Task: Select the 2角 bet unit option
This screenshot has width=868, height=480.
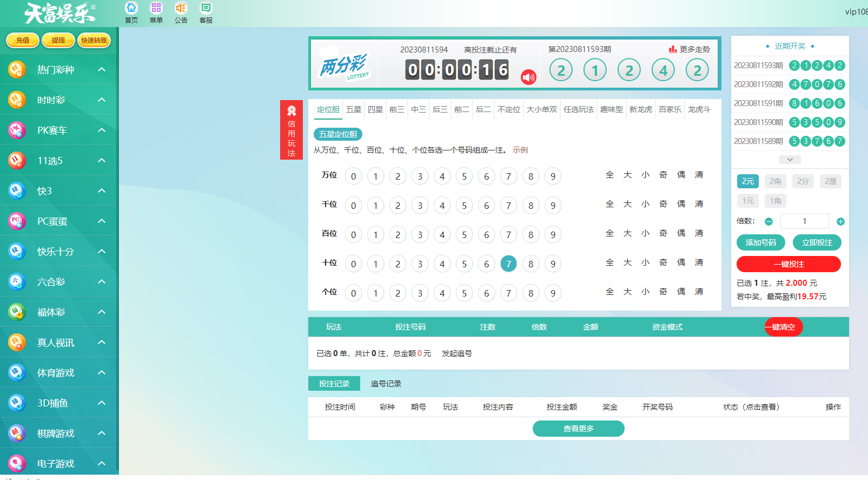Action: click(776, 181)
